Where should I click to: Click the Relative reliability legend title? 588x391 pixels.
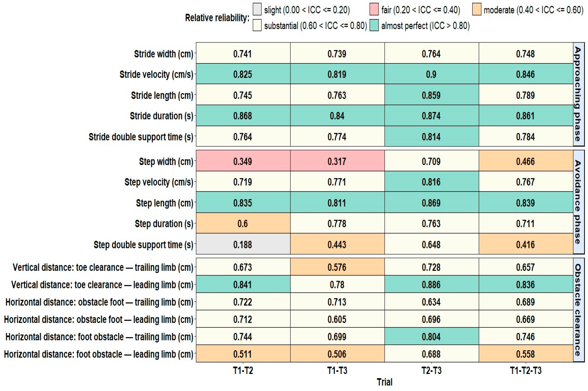217,18
